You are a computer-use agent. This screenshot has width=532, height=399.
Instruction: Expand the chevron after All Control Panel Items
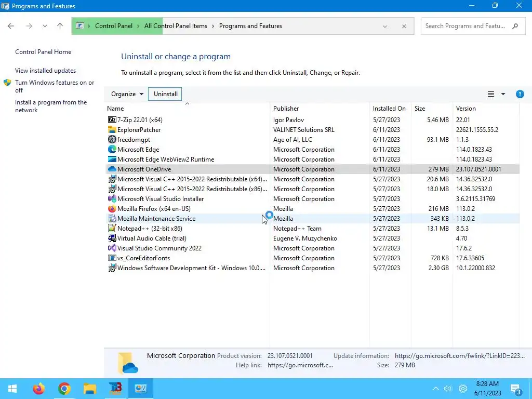(213, 26)
